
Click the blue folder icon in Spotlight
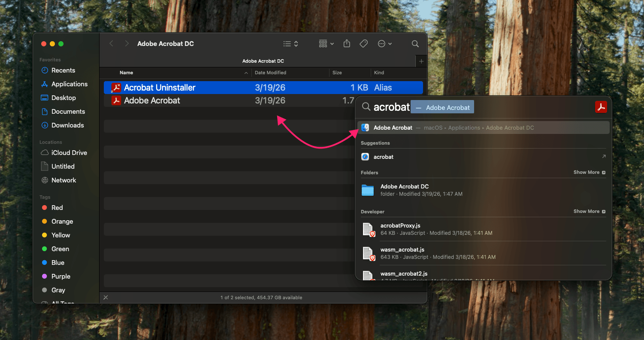(x=368, y=190)
